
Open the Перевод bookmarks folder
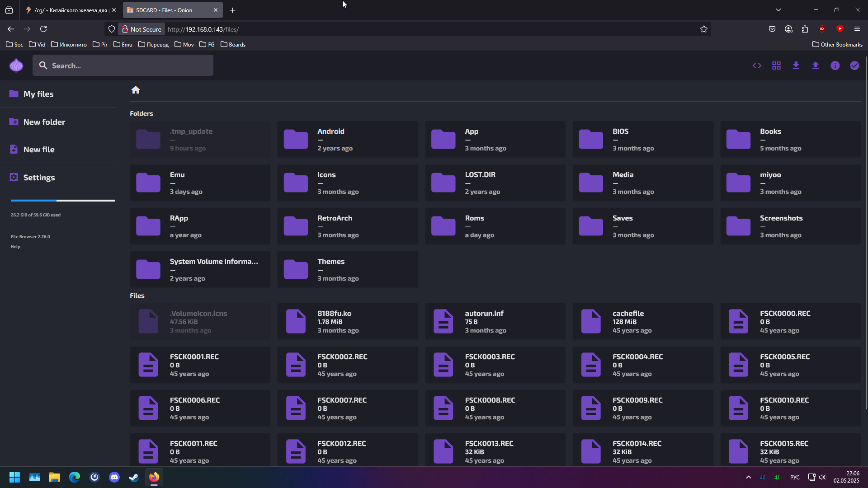click(153, 44)
